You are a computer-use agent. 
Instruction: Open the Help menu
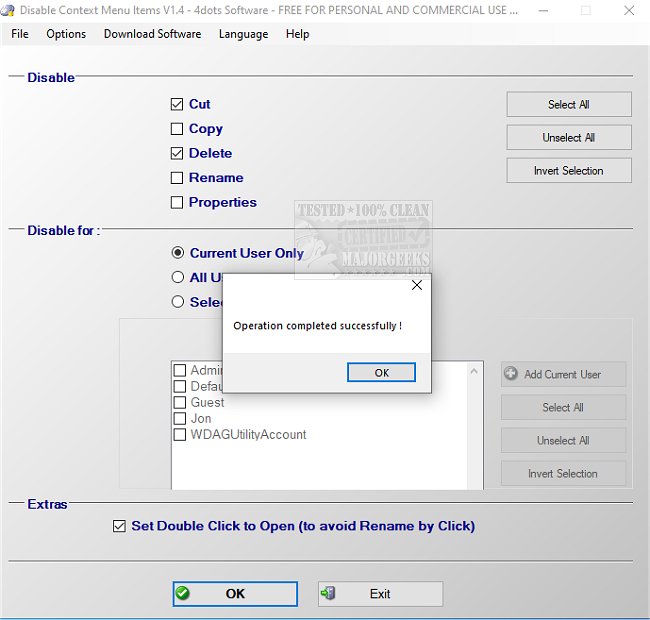[298, 34]
